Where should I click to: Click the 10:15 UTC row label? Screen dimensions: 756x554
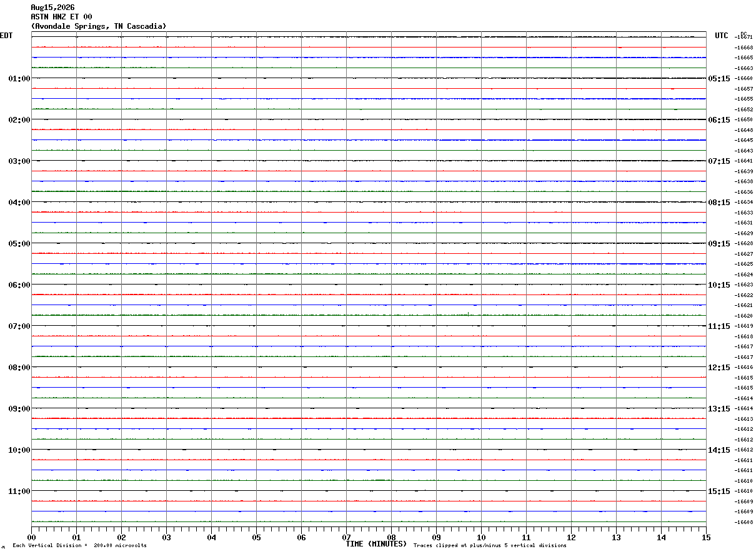click(x=719, y=285)
